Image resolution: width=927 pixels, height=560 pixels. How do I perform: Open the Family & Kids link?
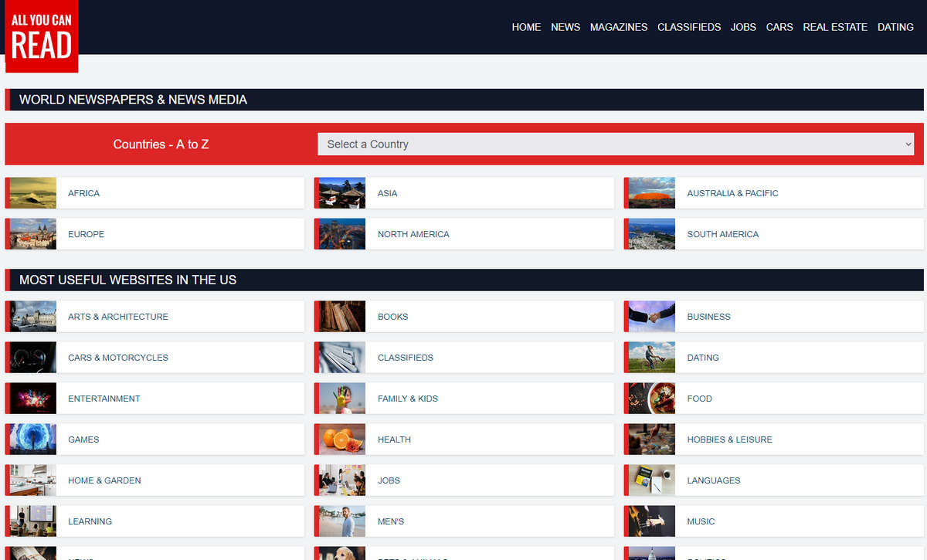click(x=408, y=399)
